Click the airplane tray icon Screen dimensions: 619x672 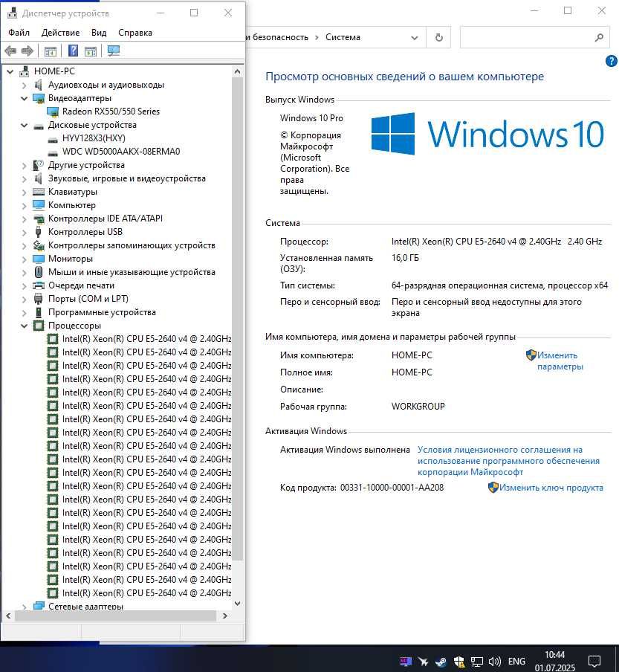[x=424, y=662]
